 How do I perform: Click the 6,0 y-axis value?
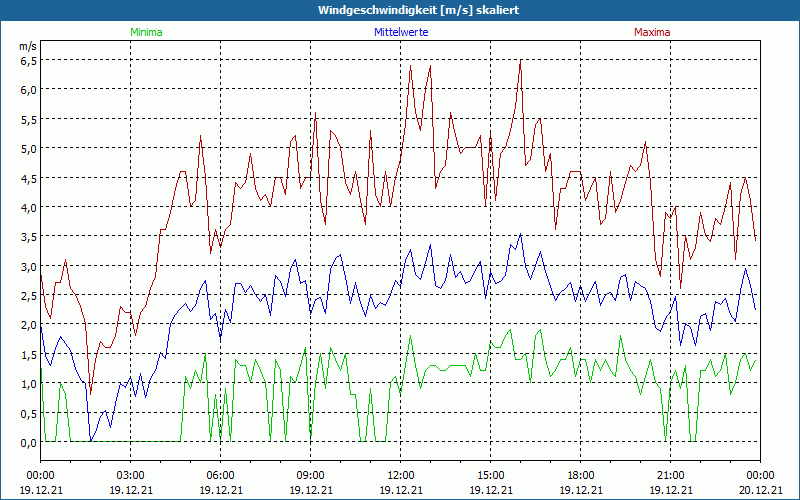29,90
